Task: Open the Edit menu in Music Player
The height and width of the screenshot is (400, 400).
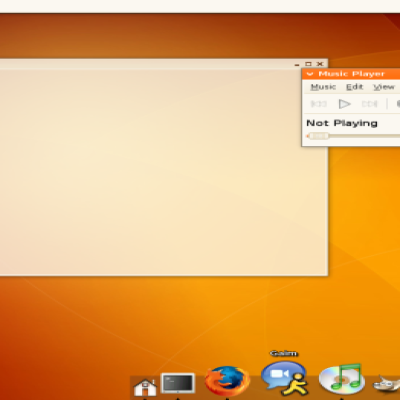Action: pyautogui.click(x=354, y=87)
